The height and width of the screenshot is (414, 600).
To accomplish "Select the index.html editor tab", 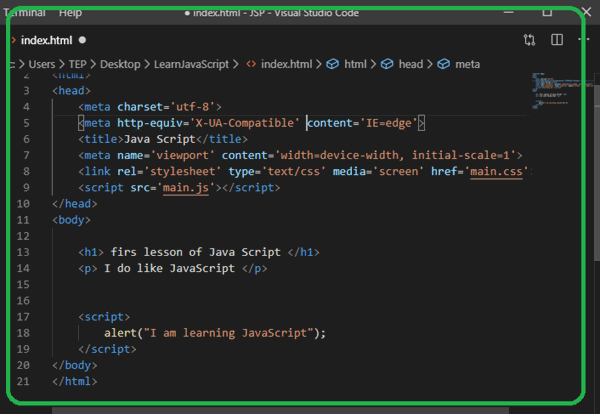I will coord(47,40).
